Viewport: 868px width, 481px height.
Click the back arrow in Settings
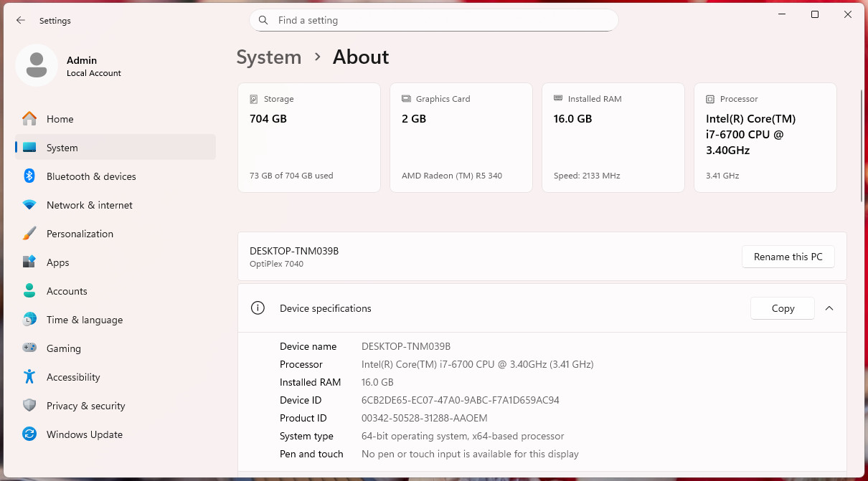(x=21, y=21)
